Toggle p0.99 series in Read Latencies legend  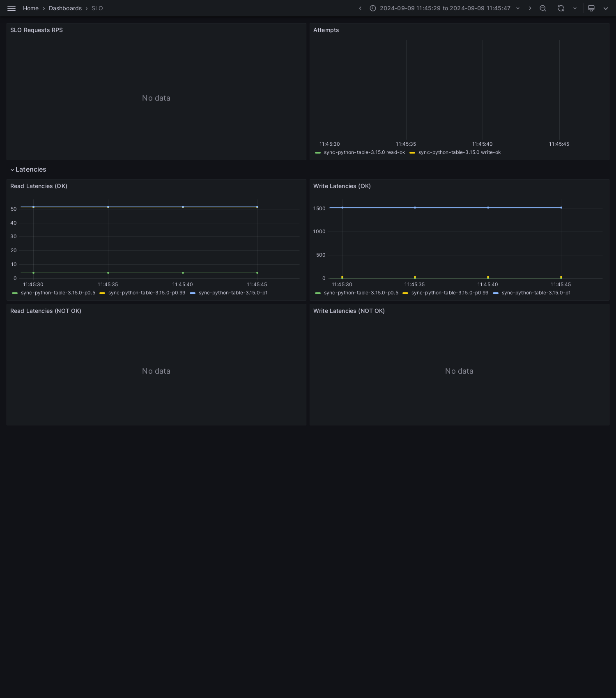(147, 293)
